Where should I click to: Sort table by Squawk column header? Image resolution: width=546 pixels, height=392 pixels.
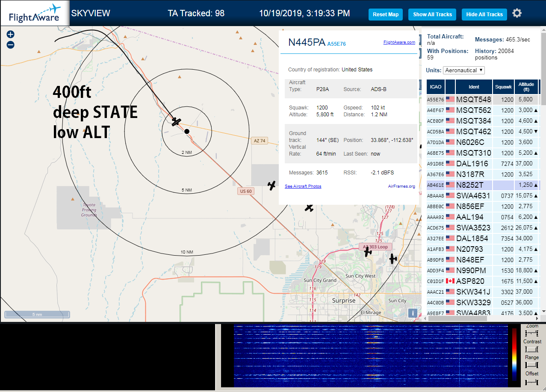[x=503, y=87]
